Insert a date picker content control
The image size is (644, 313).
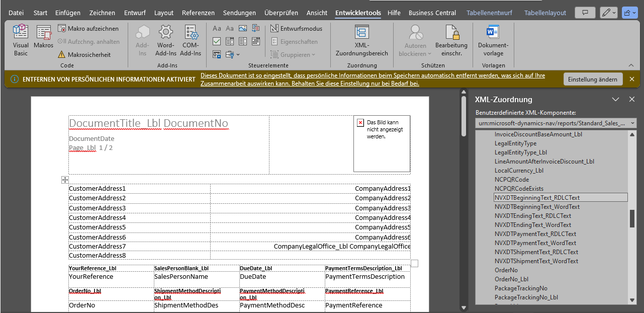[255, 41]
